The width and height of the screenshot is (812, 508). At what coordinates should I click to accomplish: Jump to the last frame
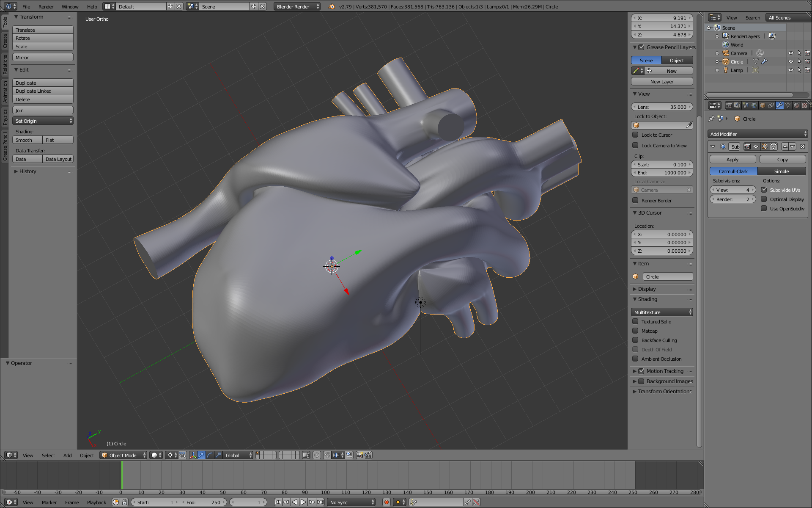[321, 502]
